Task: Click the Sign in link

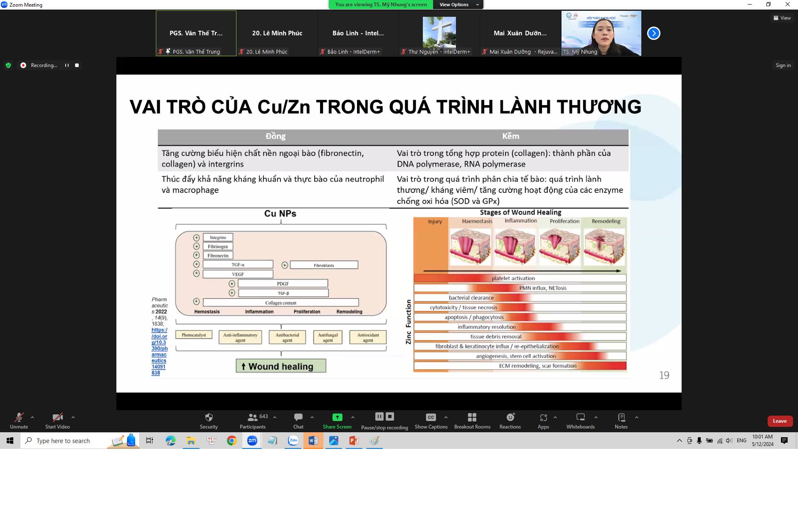Action: pyautogui.click(x=783, y=65)
